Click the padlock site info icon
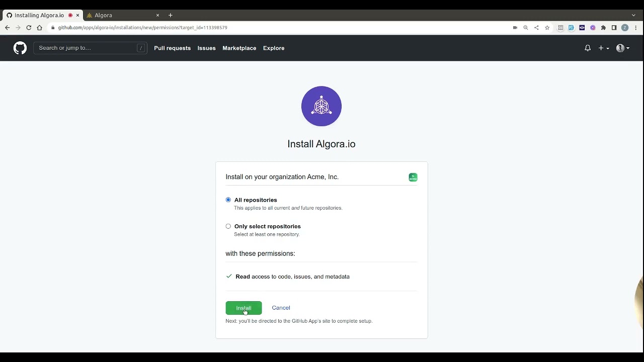Viewport: 644px width, 362px height. click(53, 28)
